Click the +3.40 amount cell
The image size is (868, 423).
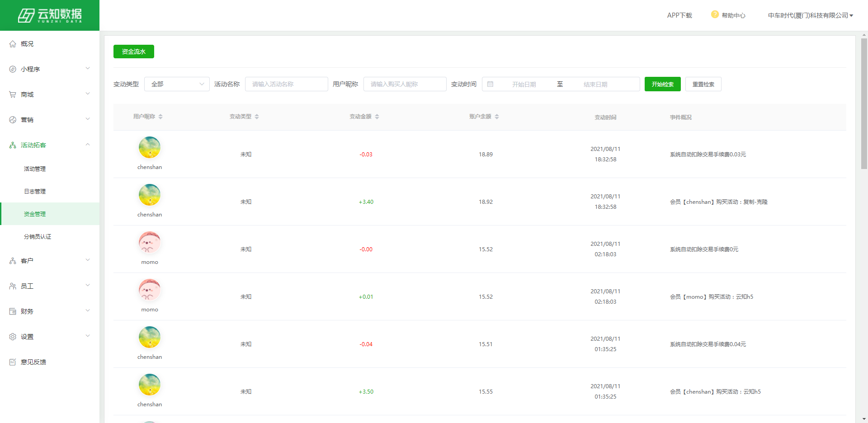(x=366, y=202)
